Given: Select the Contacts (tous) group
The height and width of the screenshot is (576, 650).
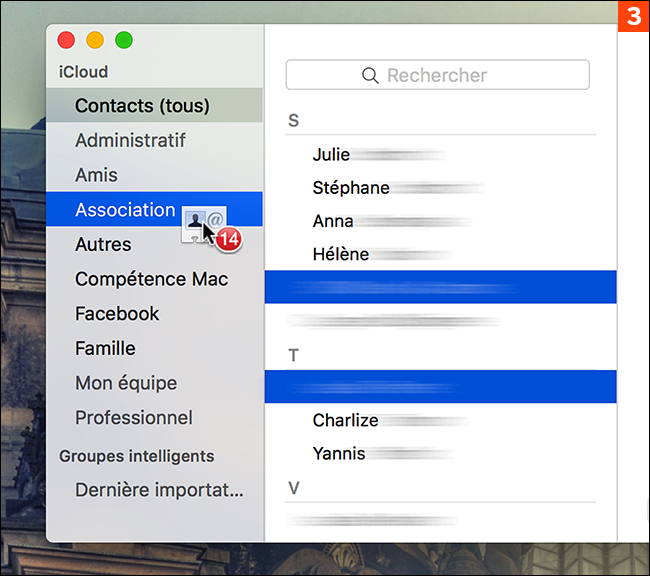Looking at the screenshot, I should point(142,106).
